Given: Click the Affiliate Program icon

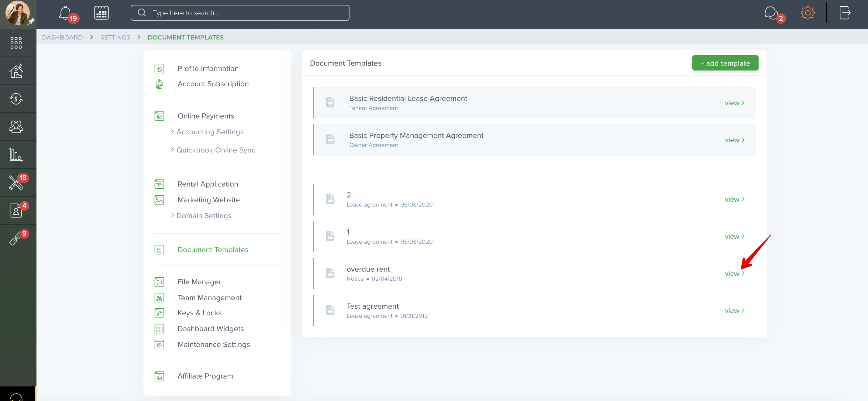Looking at the screenshot, I should [159, 376].
